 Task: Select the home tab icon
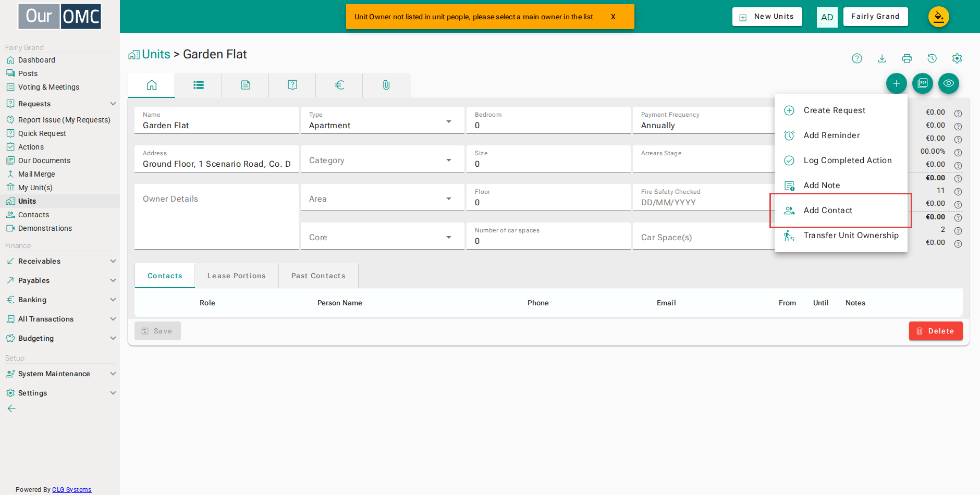[152, 85]
